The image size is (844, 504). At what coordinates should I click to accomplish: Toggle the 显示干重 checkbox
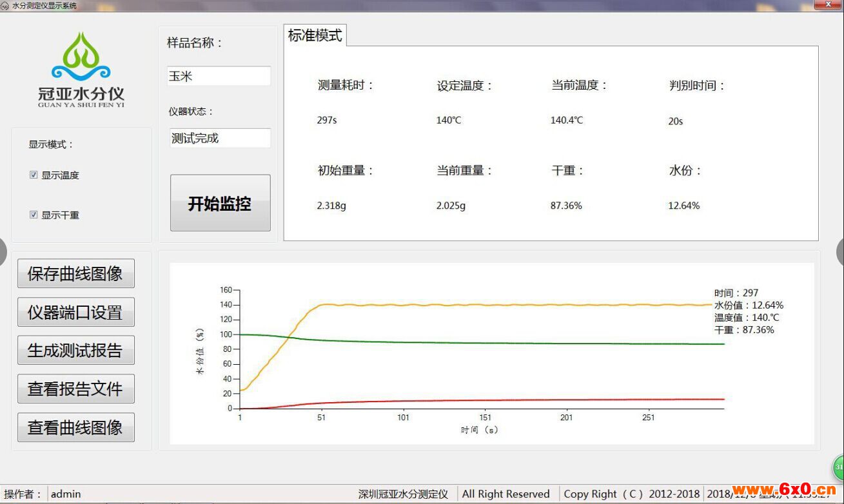point(34,215)
